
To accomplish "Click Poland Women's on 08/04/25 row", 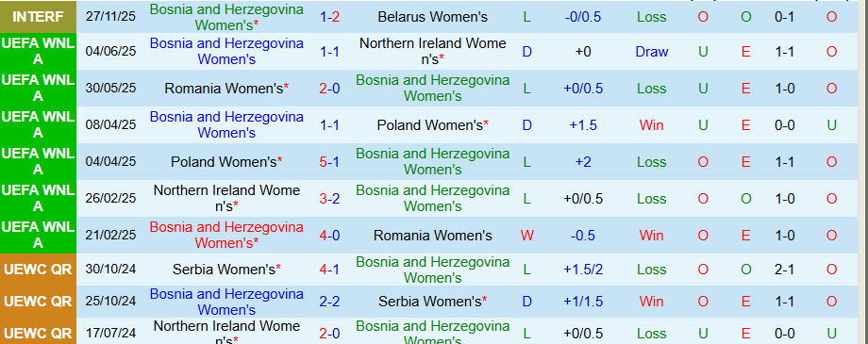I will click(x=432, y=125).
